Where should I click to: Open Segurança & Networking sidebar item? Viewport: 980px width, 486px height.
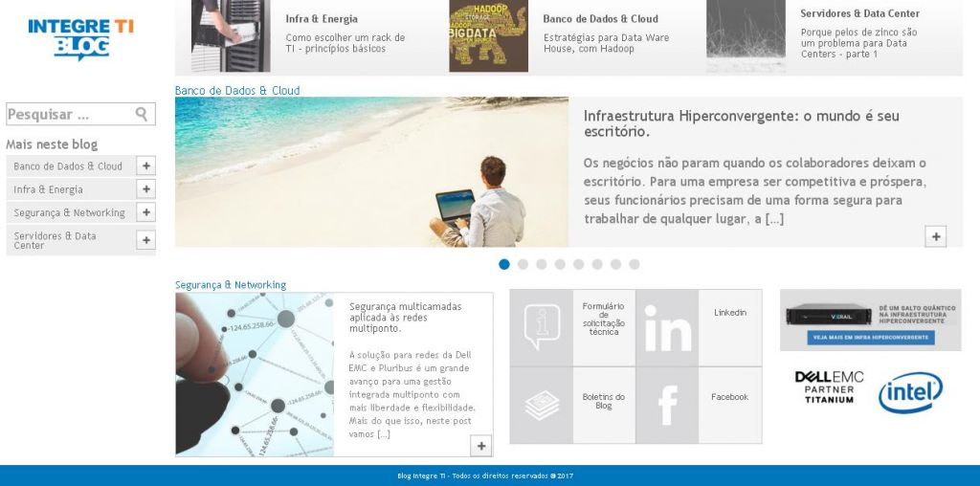click(69, 212)
